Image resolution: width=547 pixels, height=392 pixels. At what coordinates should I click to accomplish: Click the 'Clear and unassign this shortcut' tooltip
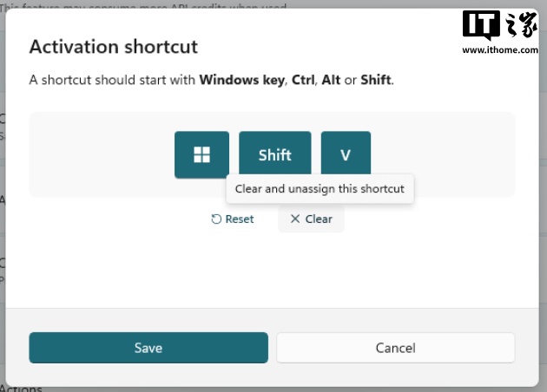click(320, 188)
